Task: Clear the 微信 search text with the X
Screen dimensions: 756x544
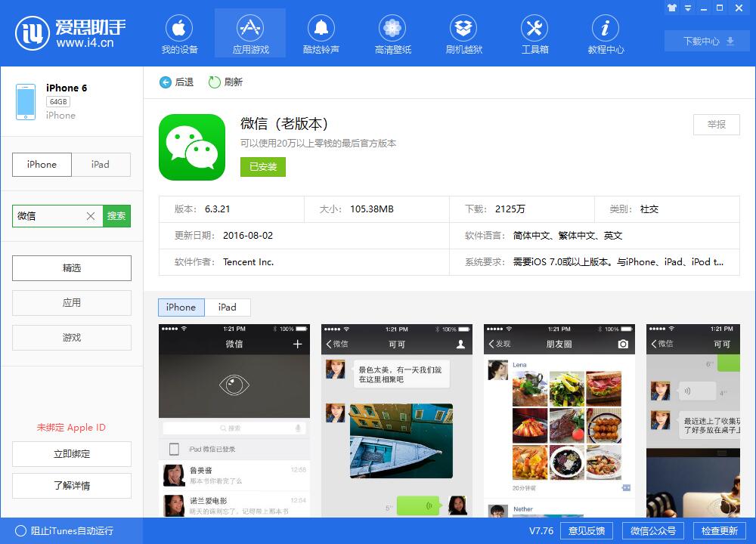Action: [x=90, y=216]
